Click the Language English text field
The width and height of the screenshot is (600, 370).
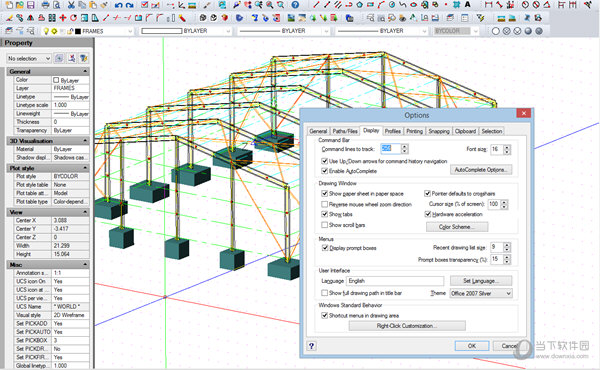point(395,281)
